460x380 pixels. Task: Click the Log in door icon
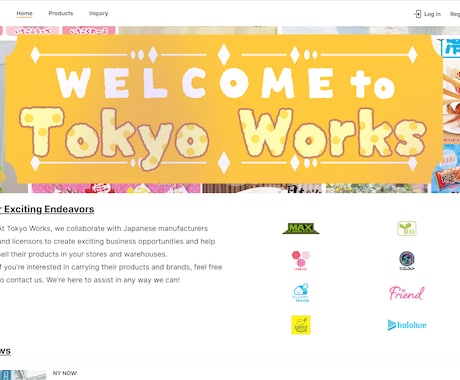tap(418, 14)
